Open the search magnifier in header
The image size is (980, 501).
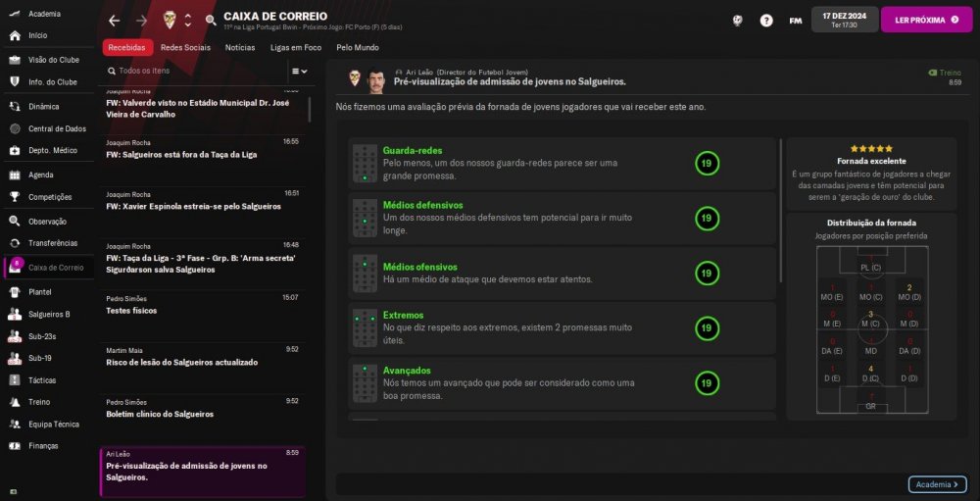(x=211, y=21)
